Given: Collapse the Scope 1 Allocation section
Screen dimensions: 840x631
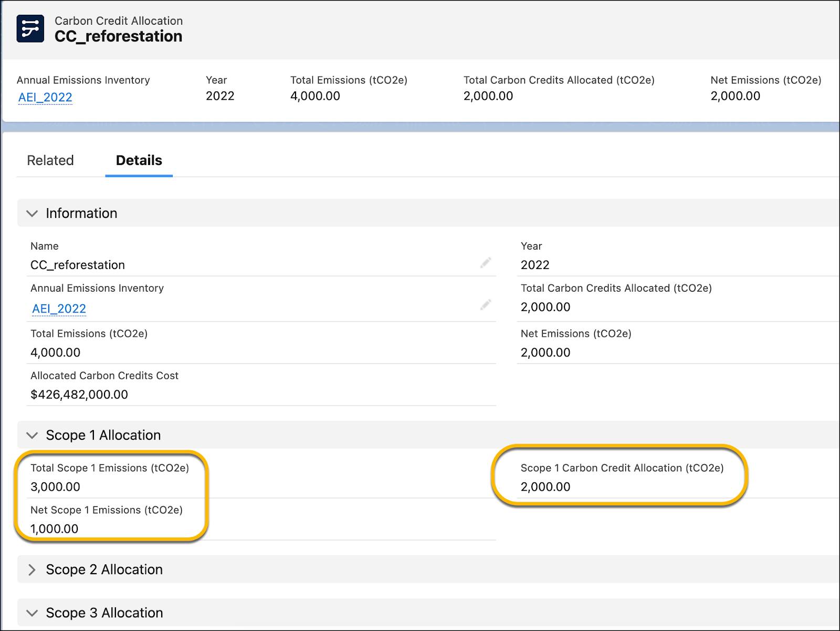Looking at the screenshot, I should pos(33,435).
